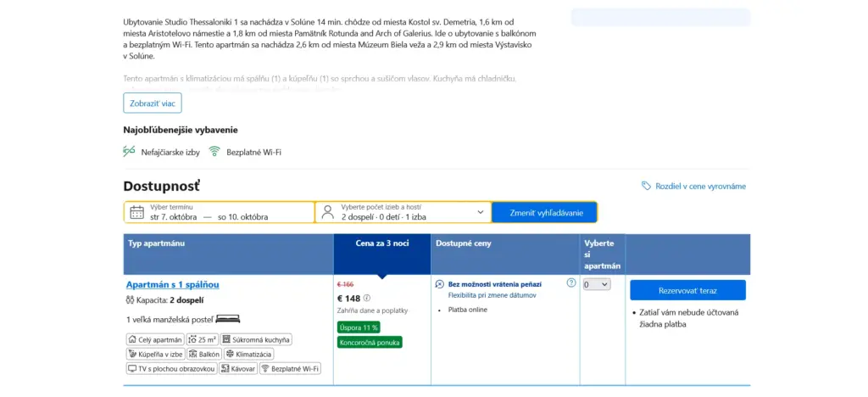Expand the rooms and guests selector
This screenshot has width=868, height=397.
(x=403, y=212)
